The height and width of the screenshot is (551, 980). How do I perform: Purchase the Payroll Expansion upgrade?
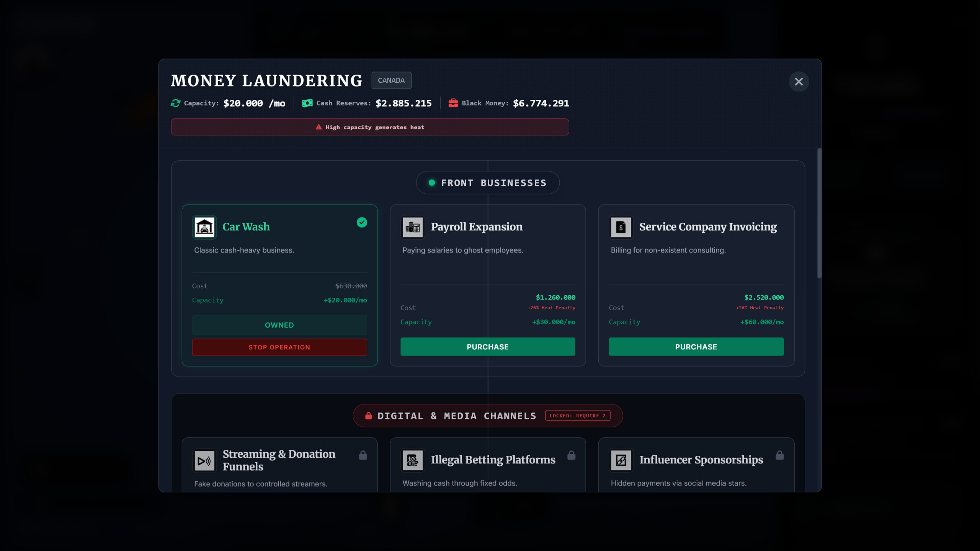[487, 347]
